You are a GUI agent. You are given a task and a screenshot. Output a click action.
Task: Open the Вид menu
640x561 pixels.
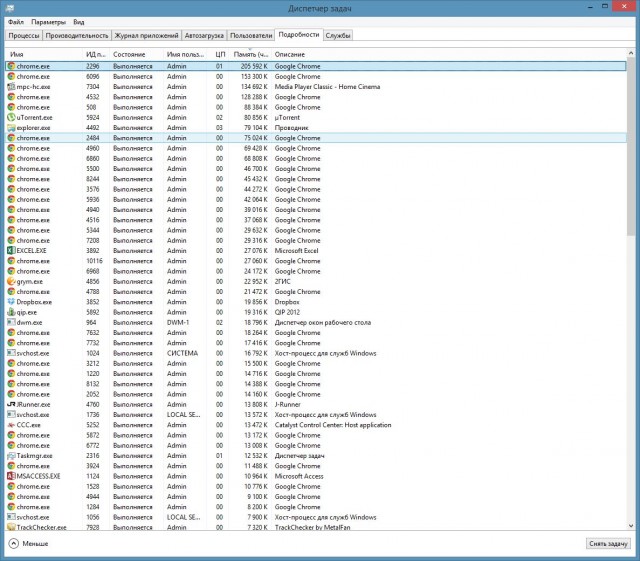79,22
